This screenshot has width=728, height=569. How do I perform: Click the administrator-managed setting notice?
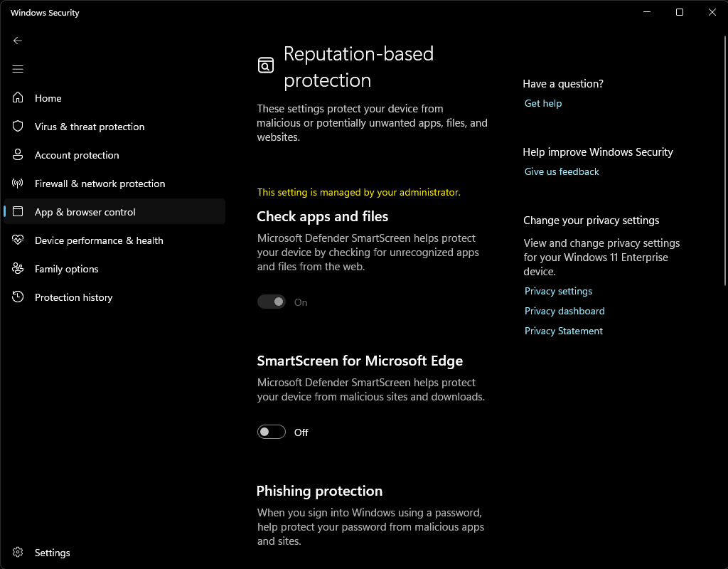(x=358, y=192)
